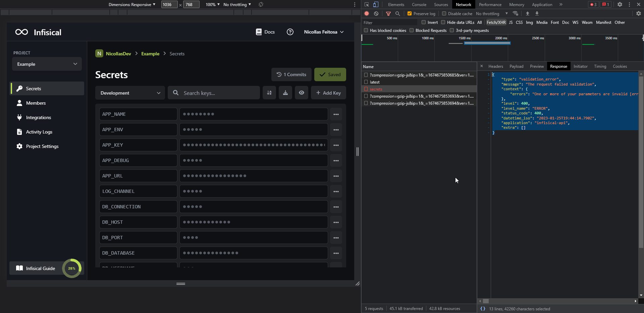The image size is (644, 313).
Task: Open the Development environment dropdown
Action: coord(130,93)
